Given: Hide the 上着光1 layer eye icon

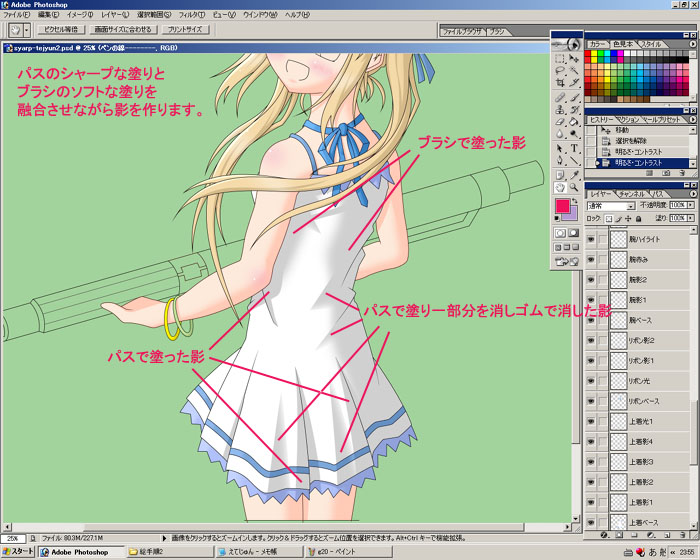Looking at the screenshot, I should tap(591, 421).
